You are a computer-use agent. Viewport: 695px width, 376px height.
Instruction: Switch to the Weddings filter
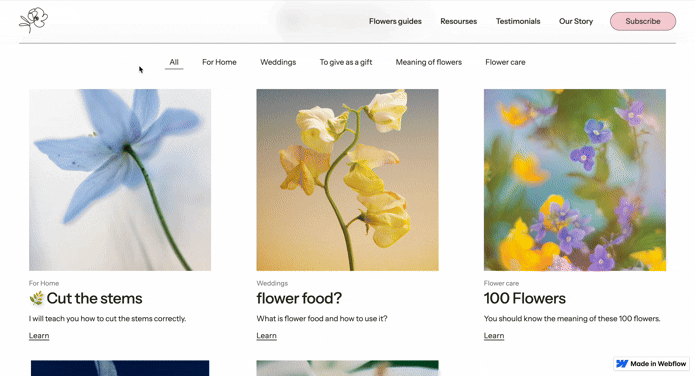coord(278,62)
